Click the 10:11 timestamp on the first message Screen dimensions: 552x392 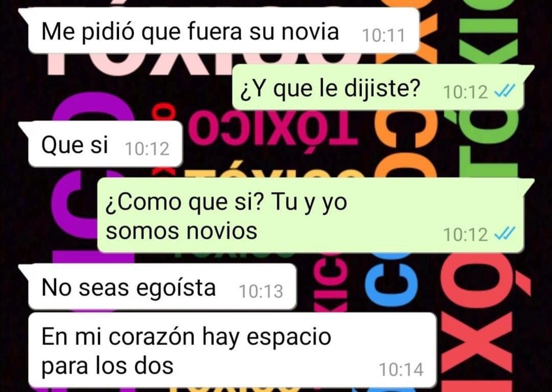pyautogui.click(x=383, y=35)
